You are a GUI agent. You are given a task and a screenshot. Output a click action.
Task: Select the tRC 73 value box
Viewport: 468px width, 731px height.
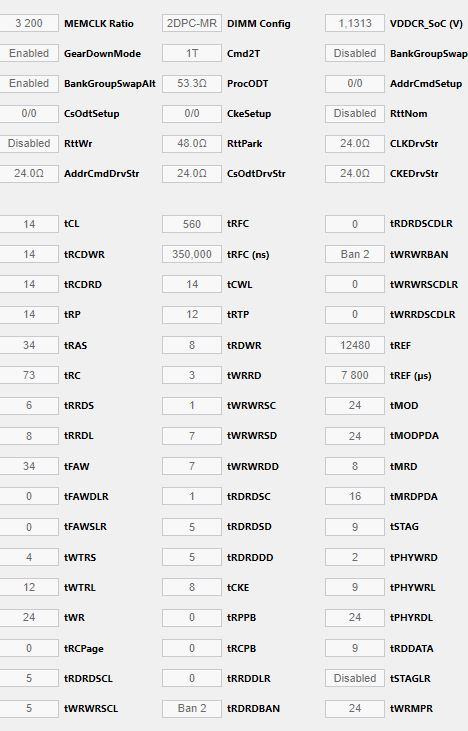click(x=29, y=375)
